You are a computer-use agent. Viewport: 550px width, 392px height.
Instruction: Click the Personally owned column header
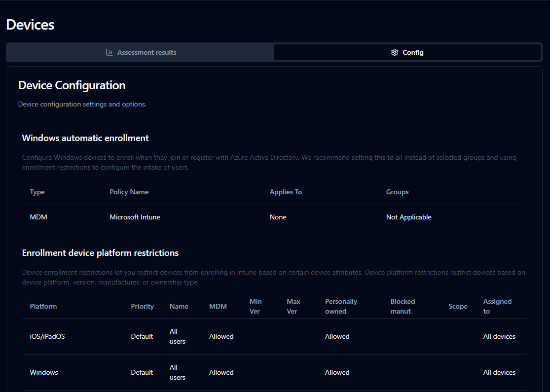pos(341,306)
